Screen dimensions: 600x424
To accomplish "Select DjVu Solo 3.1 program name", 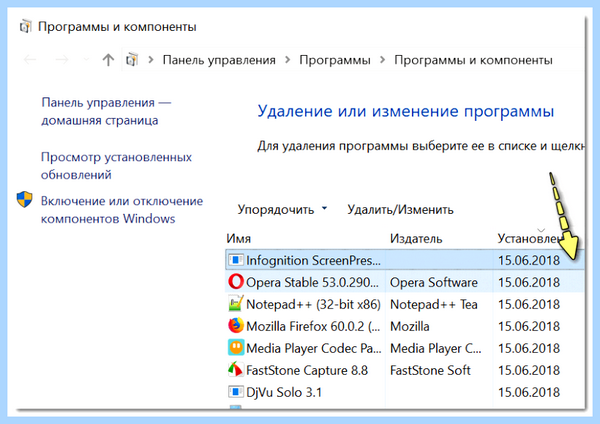I will (284, 392).
